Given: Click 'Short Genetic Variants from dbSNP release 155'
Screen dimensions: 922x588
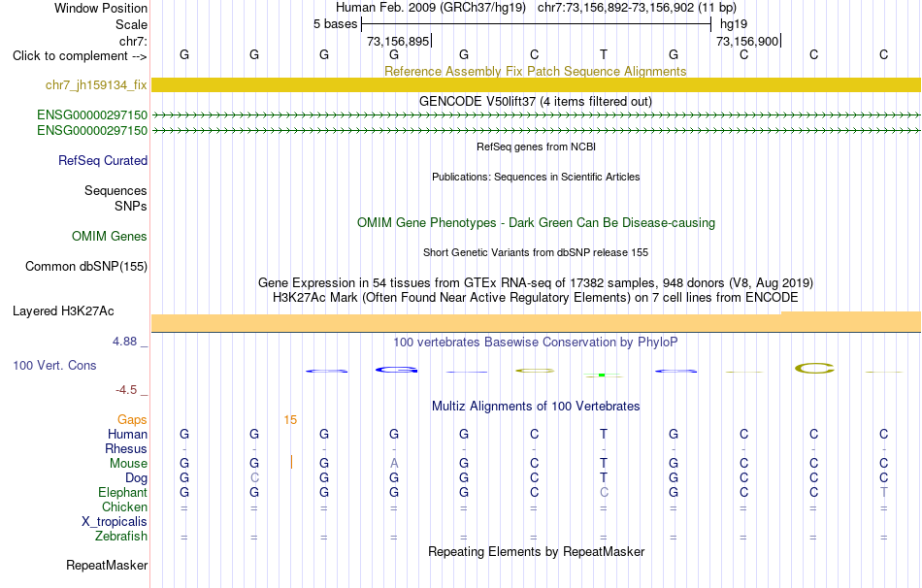Looking at the screenshot, I should [x=535, y=252].
